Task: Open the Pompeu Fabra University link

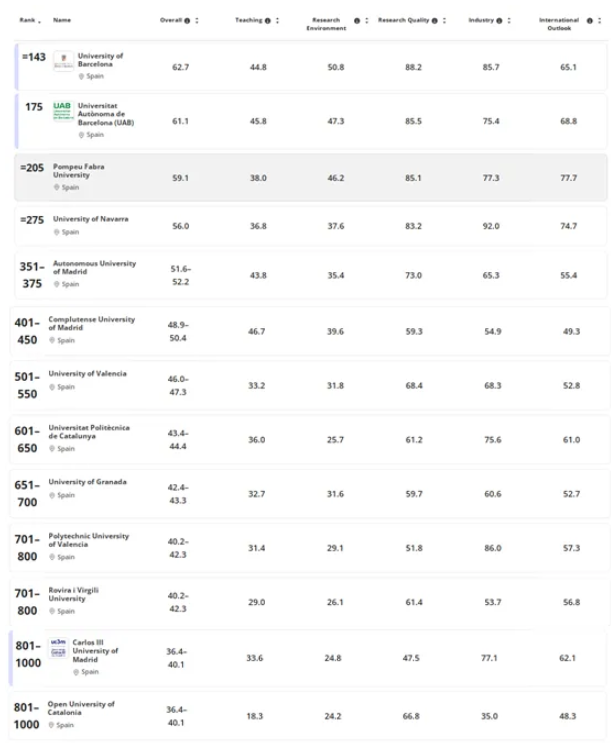Action: [x=79, y=171]
